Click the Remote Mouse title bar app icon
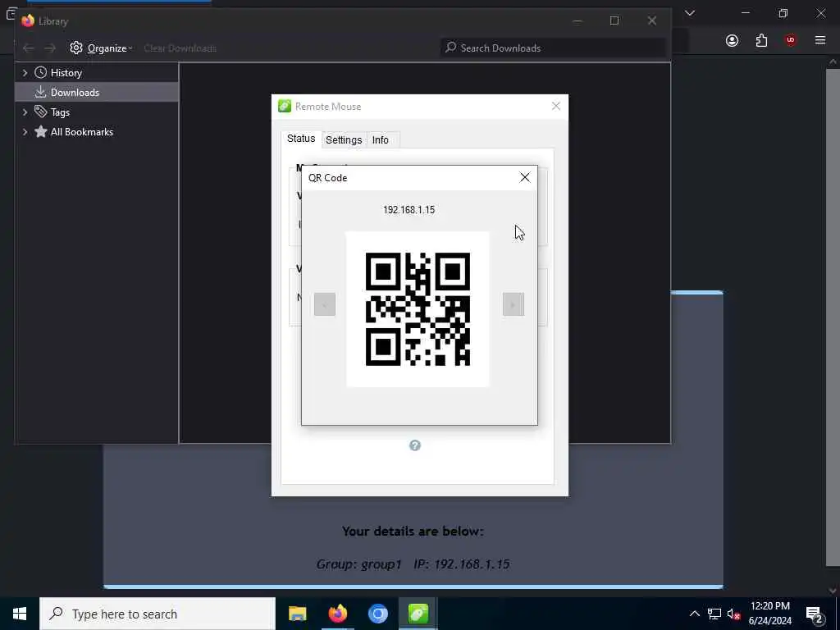This screenshot has width=840, height=630. click(285, 106)
